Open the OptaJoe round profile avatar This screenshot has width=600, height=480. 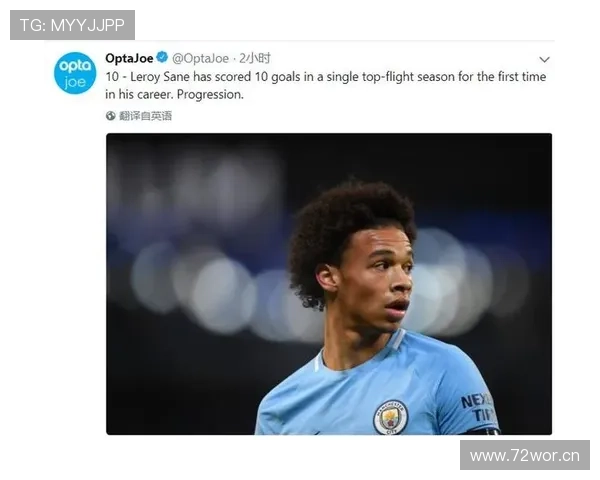point(75,73)
